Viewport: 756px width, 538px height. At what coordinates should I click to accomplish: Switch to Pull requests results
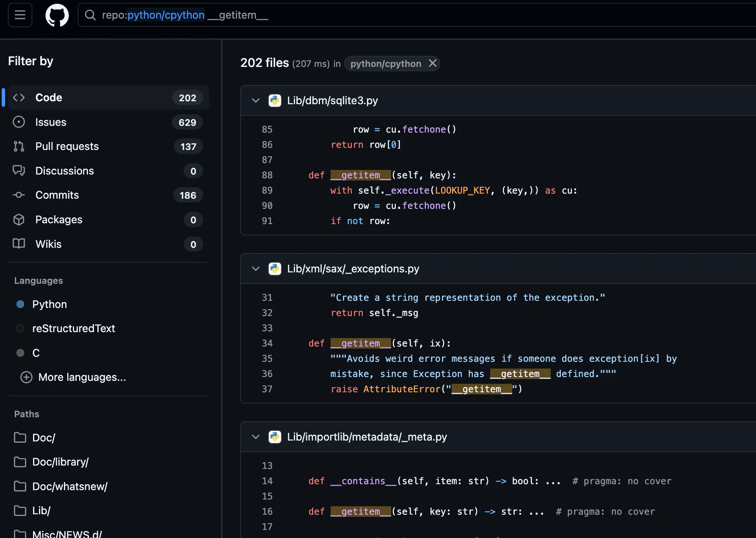point(67,147)
